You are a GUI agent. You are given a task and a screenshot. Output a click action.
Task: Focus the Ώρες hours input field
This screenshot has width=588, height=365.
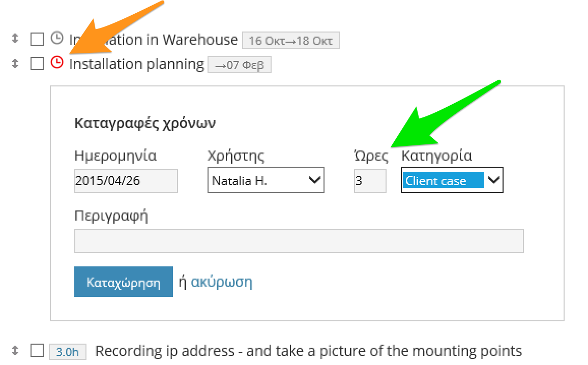tap(370, 181)
